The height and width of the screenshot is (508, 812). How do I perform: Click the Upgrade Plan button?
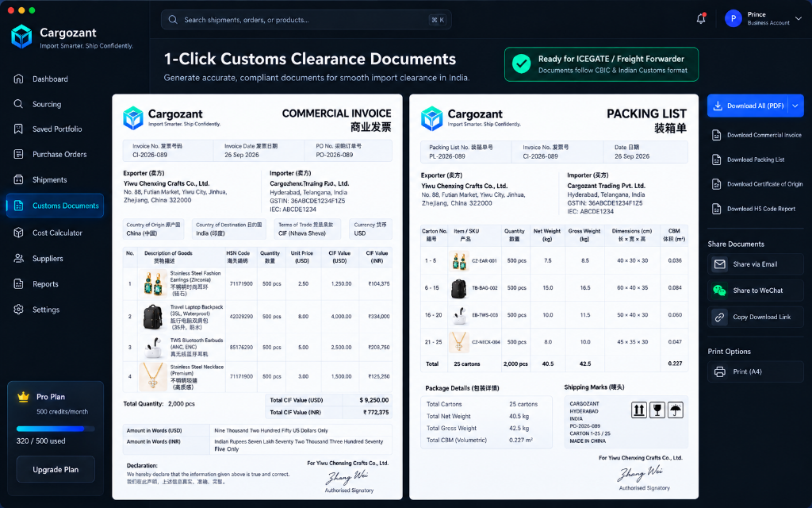[56, 470]
